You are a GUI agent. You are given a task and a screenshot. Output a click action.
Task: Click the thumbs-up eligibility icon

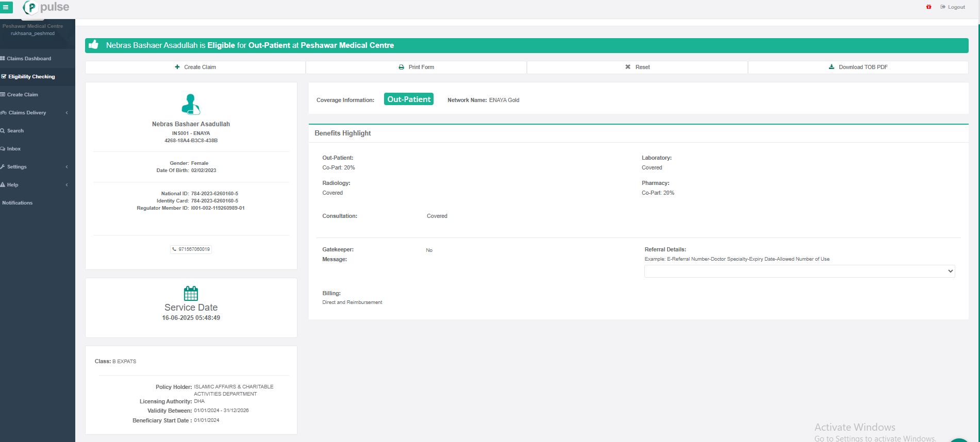coord(93,45)
